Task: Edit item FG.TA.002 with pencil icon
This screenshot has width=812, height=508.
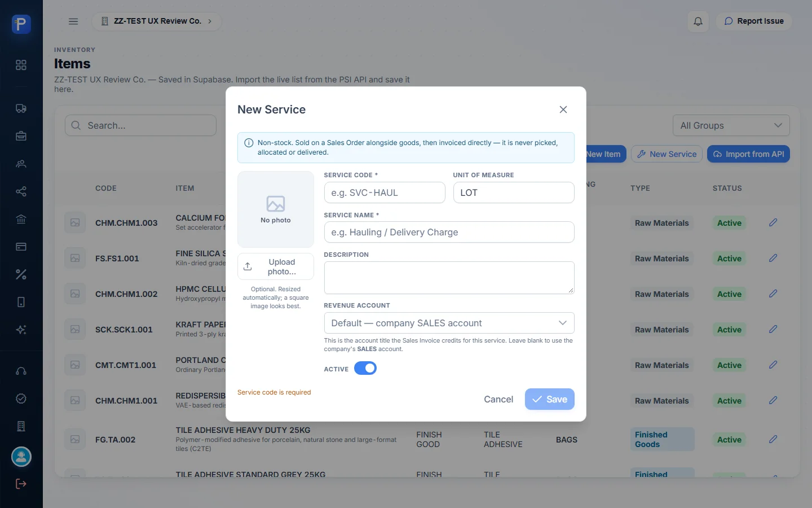Action: point(773,439)
